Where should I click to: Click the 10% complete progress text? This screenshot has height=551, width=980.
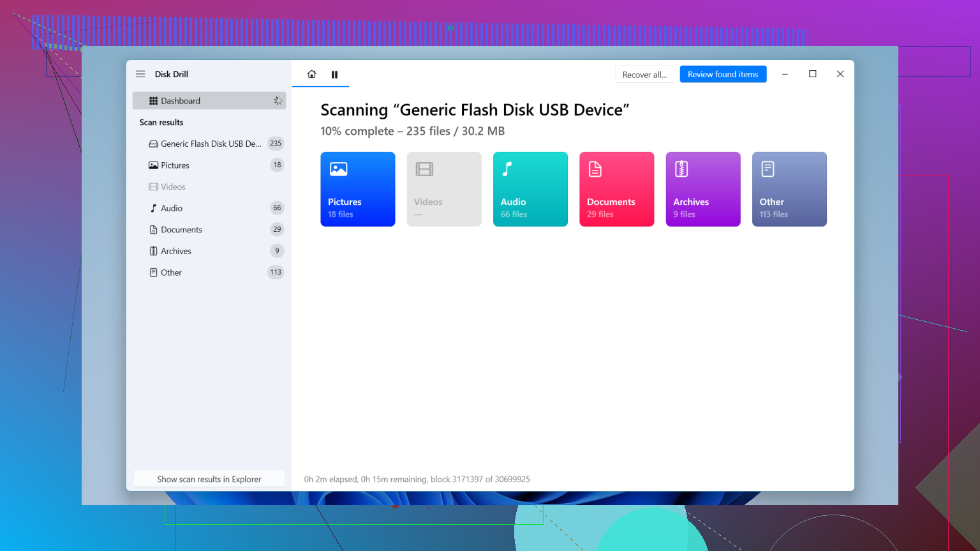click(412, 131)
